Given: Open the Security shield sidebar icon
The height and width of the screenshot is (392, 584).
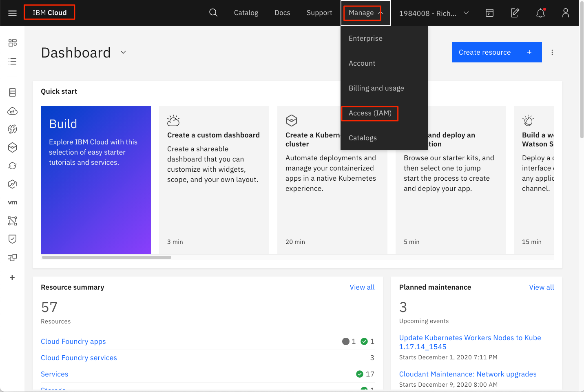Looking at the screenshot, I should (12, 239).
